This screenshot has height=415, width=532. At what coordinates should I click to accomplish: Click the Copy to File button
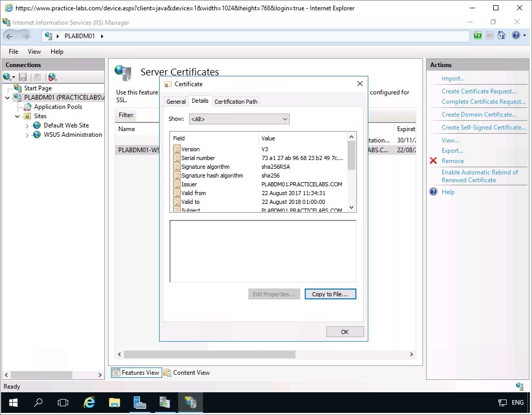click(330, 294)
